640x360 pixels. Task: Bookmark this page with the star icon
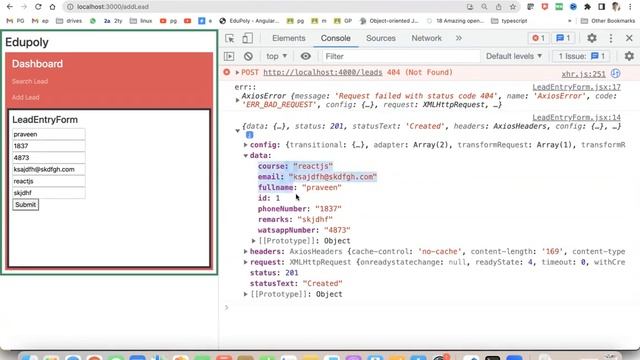coord(513,7)
